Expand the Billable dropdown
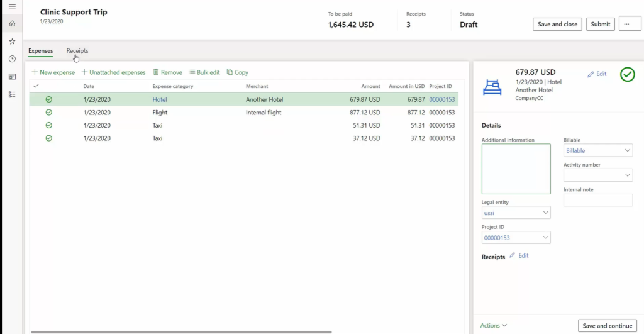This screenshot has height=334, width=644. point(627,151)
